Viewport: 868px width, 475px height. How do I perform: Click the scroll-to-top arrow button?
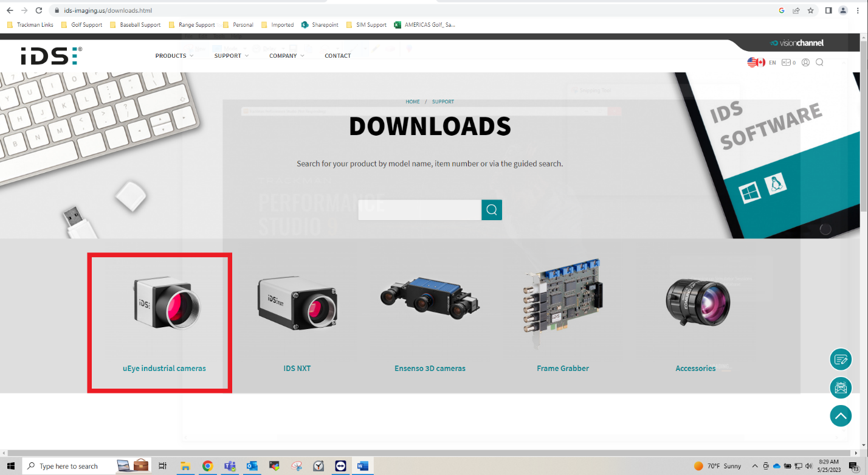point(841,416)
